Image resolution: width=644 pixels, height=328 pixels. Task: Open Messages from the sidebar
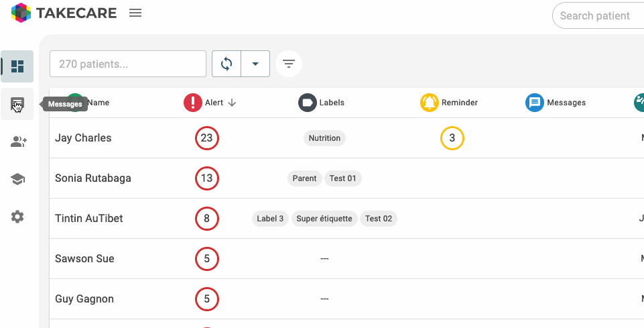pyautogui.click(x=17, y=104)
